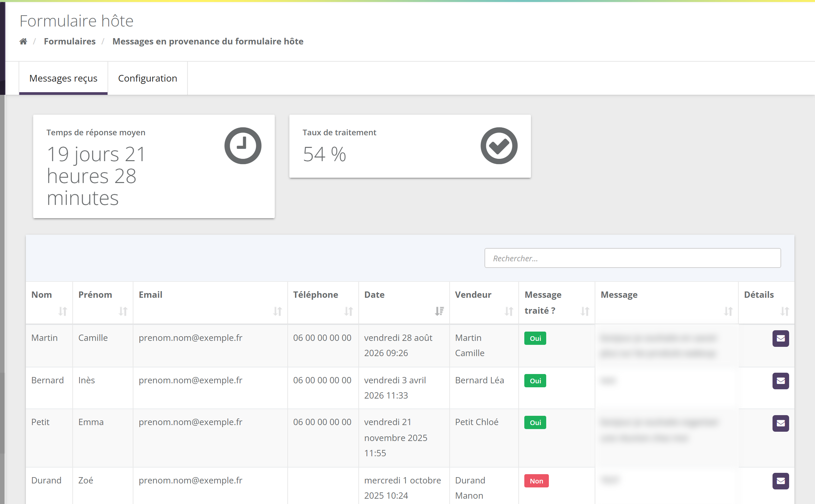Open the Messages en provenance du formulaire hôte breadcrumb
Image resolution: width=815 pixels, height=504 pixels.
208,41
